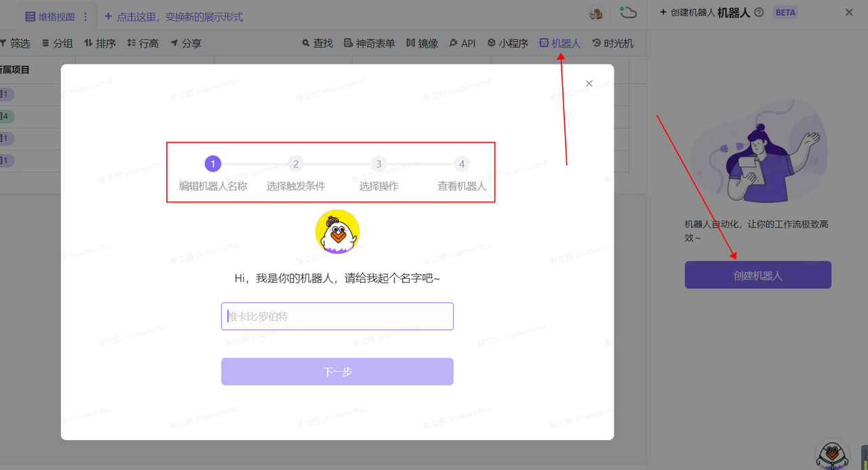Viewport: 868px width, 470px height.
Task: Toggle the 机器人 robot panel in toolbar
Action: [560, 43]
